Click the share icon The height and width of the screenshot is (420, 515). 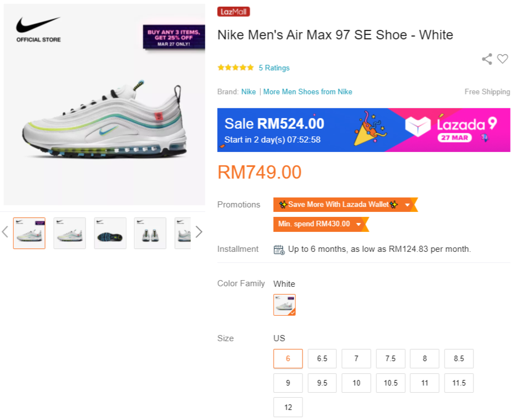click(487, 59)
